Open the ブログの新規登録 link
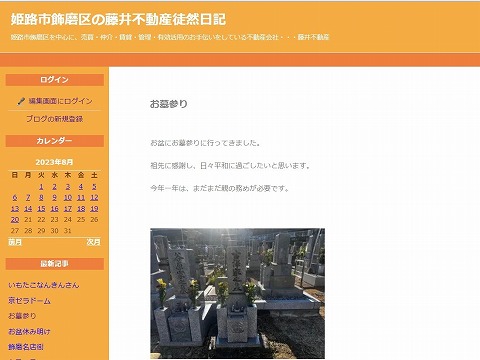The image size is (480, 360). click(x=55, y=119)
